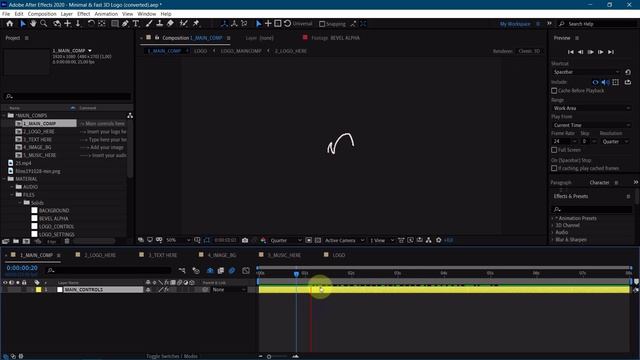Play the preview
Screen dimensions: 640x360
click(591, 52)
